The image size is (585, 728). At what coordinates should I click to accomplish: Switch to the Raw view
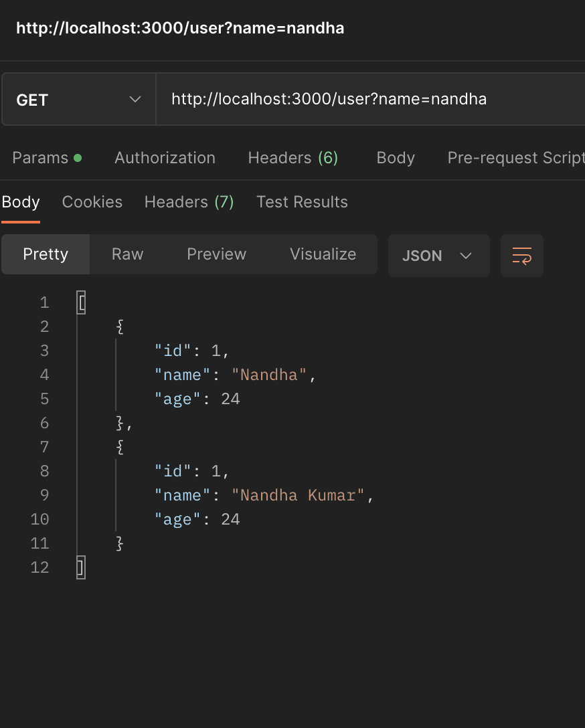pyautogui.click(x=128, y=254)
